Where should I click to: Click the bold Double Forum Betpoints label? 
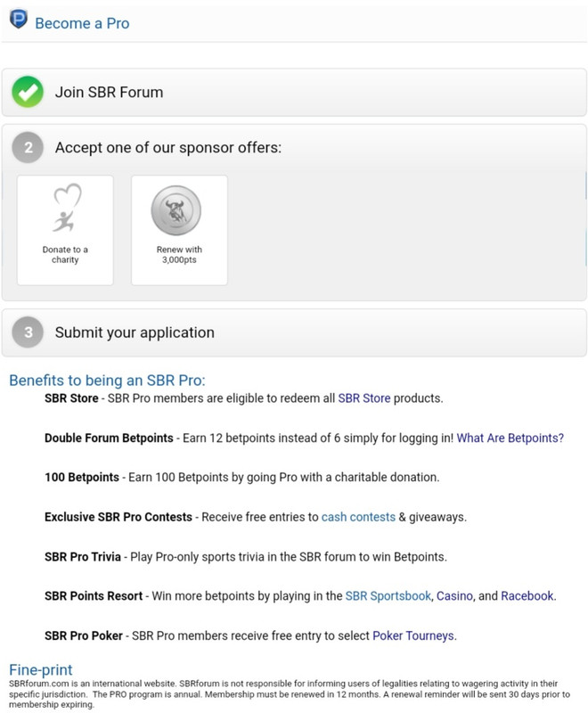tap(109, 438)
